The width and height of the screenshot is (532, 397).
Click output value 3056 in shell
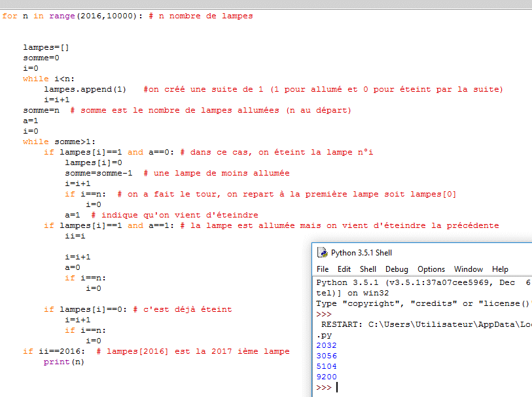pos(327,356)
